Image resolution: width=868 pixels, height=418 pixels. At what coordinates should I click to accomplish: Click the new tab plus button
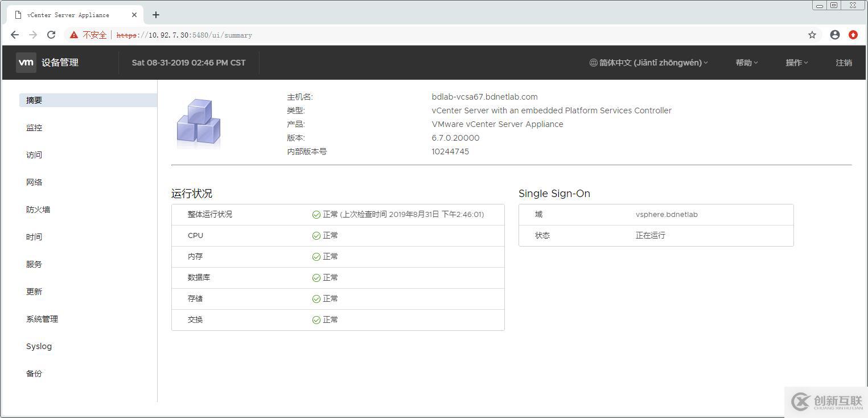coord(155,15)
